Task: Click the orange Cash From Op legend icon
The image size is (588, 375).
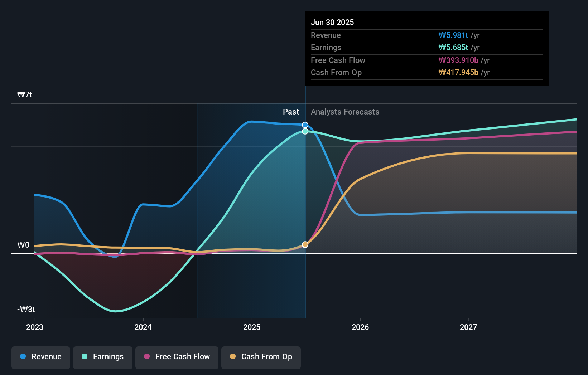Action: (x=233, y=357)
